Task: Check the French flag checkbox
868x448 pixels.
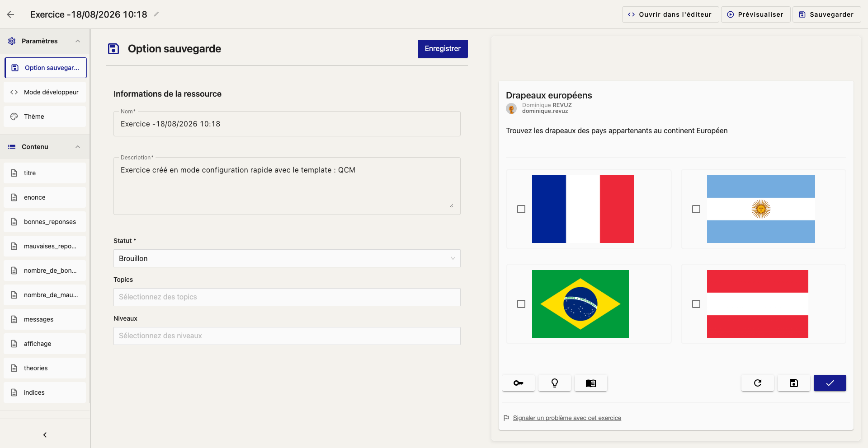Action: (x=521, y=209)
